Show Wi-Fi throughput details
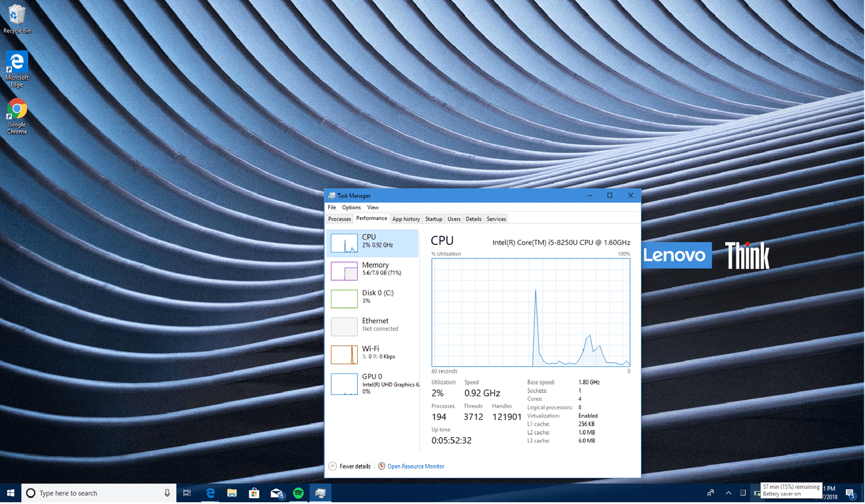This screenshot has width=865, height=504. [x=372, y=352]
